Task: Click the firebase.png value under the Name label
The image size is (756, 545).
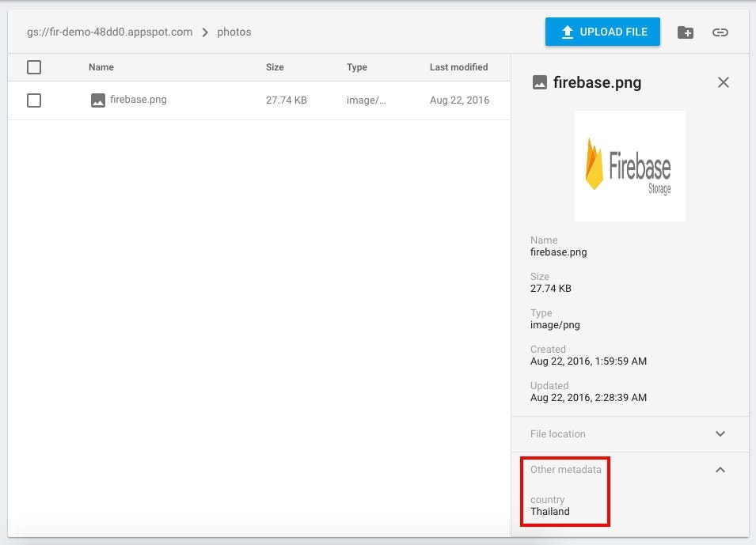Action: tap(558, 252)
